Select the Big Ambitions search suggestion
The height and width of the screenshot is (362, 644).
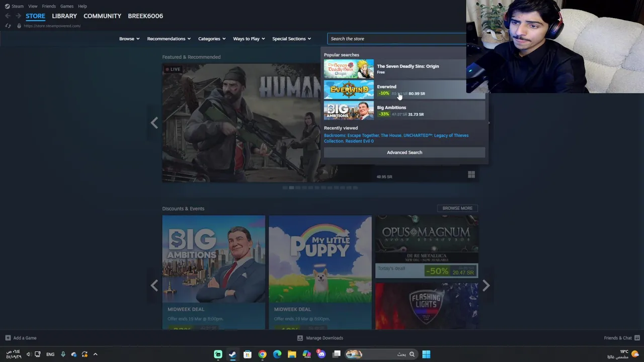pyautogui.click(x=405, y=110)
